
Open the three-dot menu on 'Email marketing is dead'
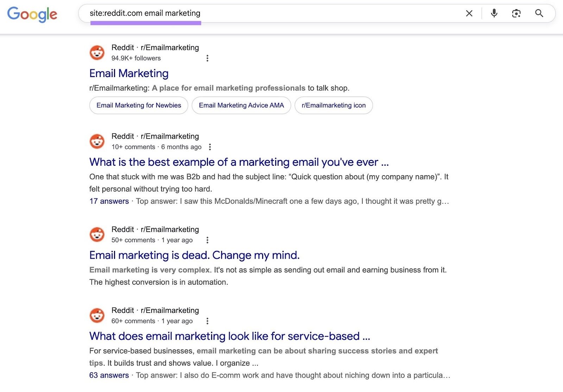coord(207,240)
